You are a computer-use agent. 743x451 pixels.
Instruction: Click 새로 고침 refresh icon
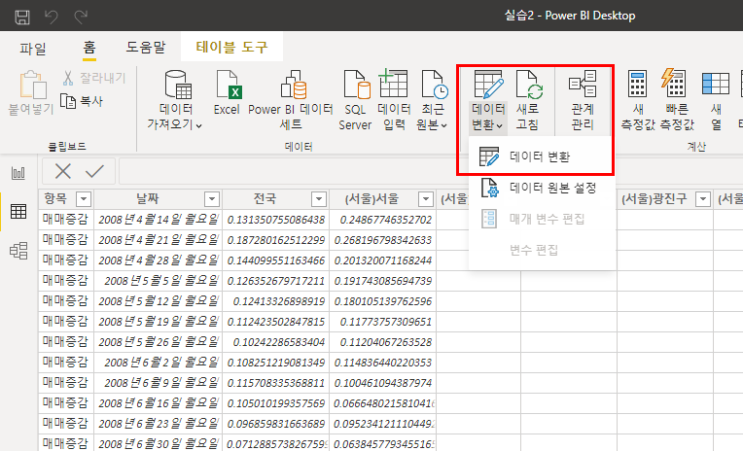(528, 84)
